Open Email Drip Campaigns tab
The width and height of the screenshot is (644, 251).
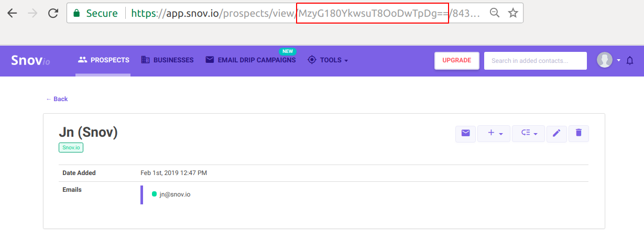[x=250, y=60]
